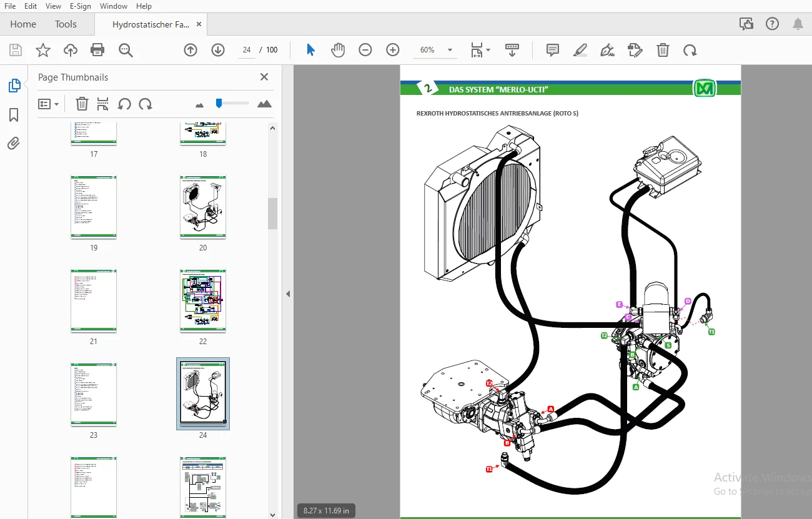This screenshot has width=812, height=519.
Task: Upload file to cloud icon
Action: [71, 51]
